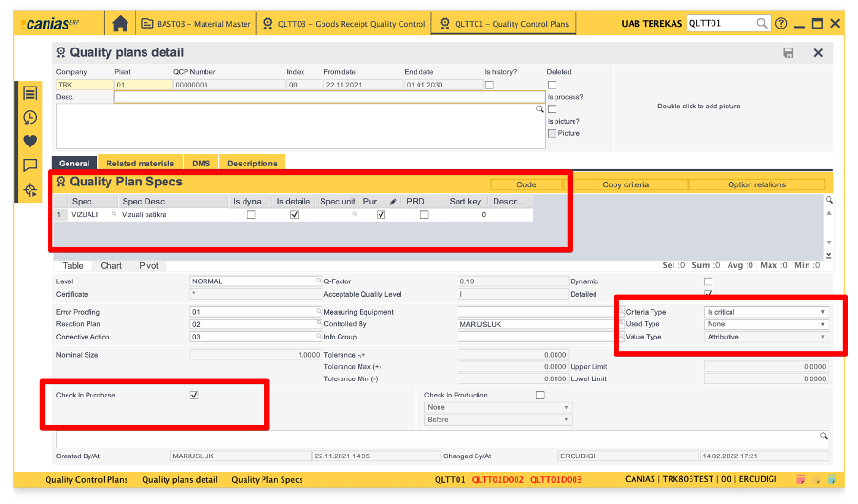Image resolution: width=858 pixels, height=504 pixels.
Task: Open the messages chat sidebar icon
Action: pos(30,165)
